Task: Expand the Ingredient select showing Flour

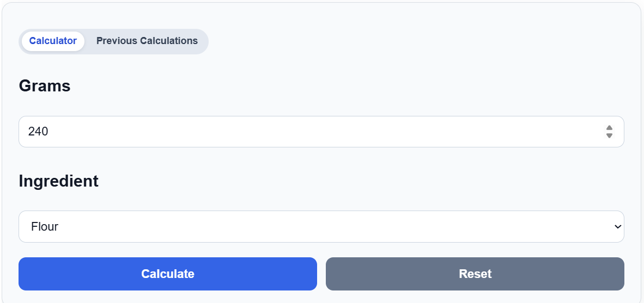Action: click(x=321, y=226)
